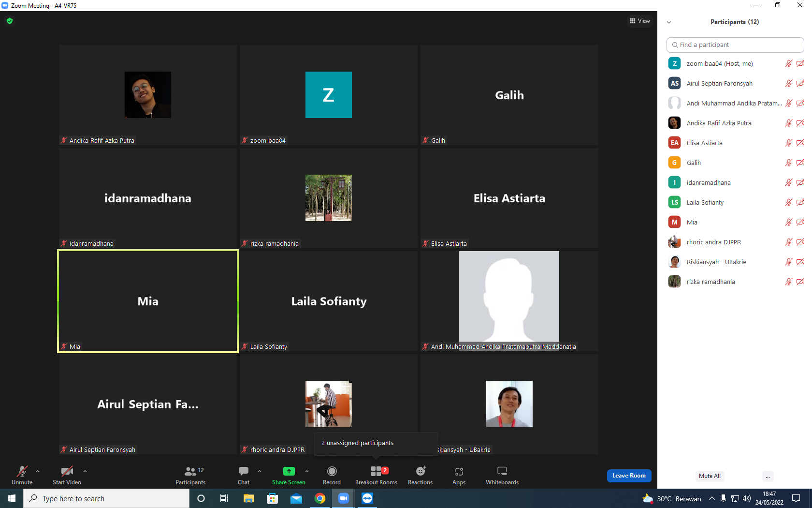Image resolution: width=812 pixels, height=508 pixels.
Task: Click rhoric andra DJPPR photo tile
Action: (x=329, y=404)
